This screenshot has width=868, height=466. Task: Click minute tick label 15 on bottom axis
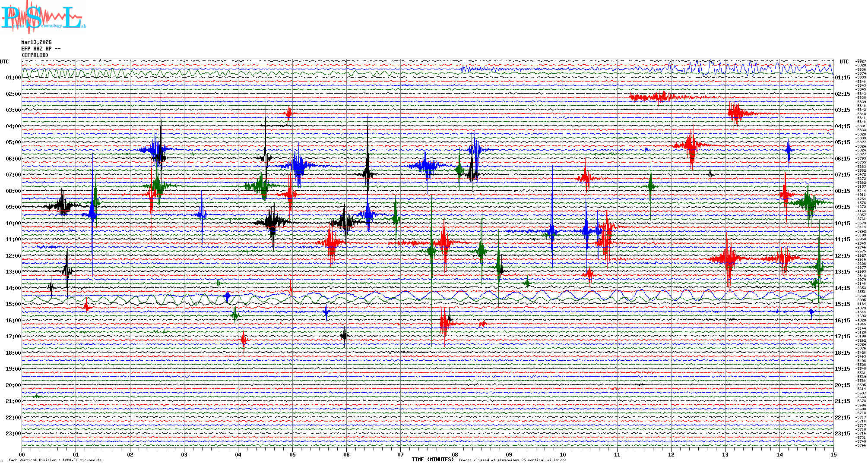coord(833,454)
